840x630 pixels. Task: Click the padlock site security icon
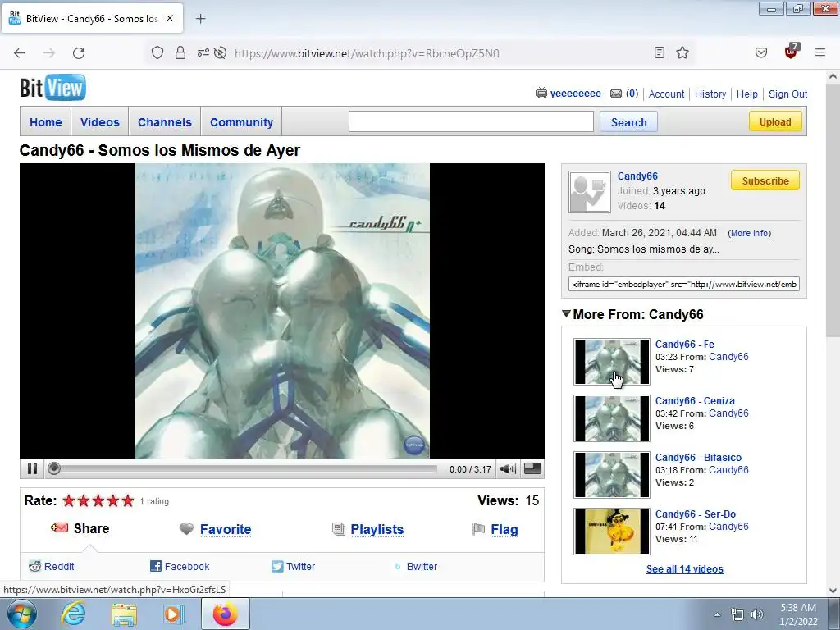click(180, 52)
